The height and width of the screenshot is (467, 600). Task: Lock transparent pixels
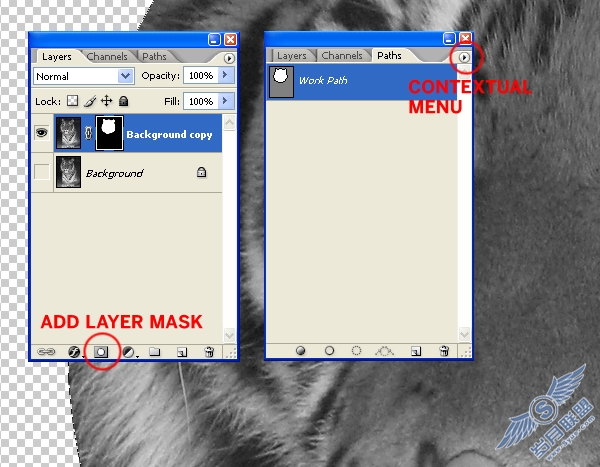72,101
